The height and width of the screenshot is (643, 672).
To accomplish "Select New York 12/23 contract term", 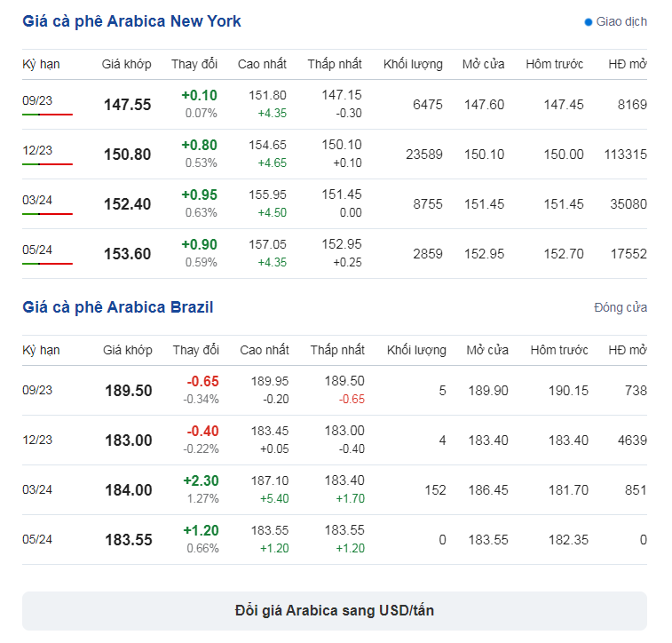I will coord(37,150).
